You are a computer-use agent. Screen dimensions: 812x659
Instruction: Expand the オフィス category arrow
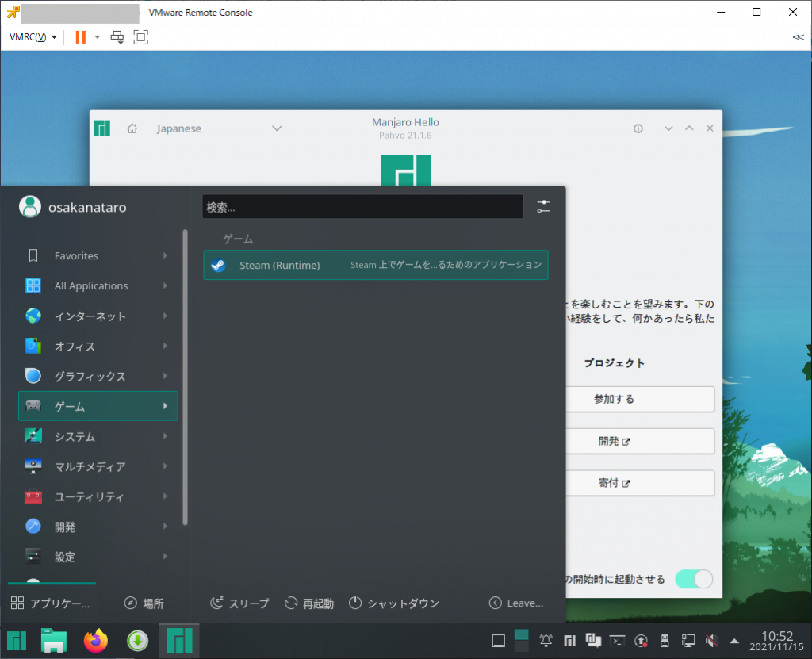165,346
